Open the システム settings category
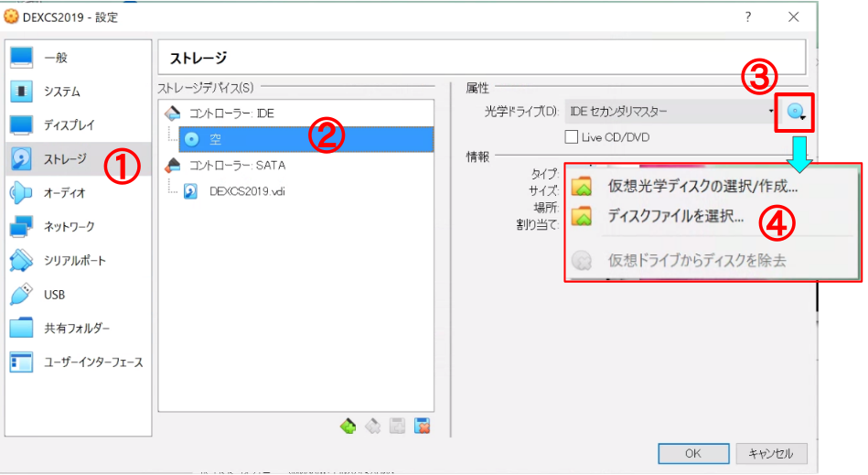The width and height of the screenshot is (868, 475). 62,92
